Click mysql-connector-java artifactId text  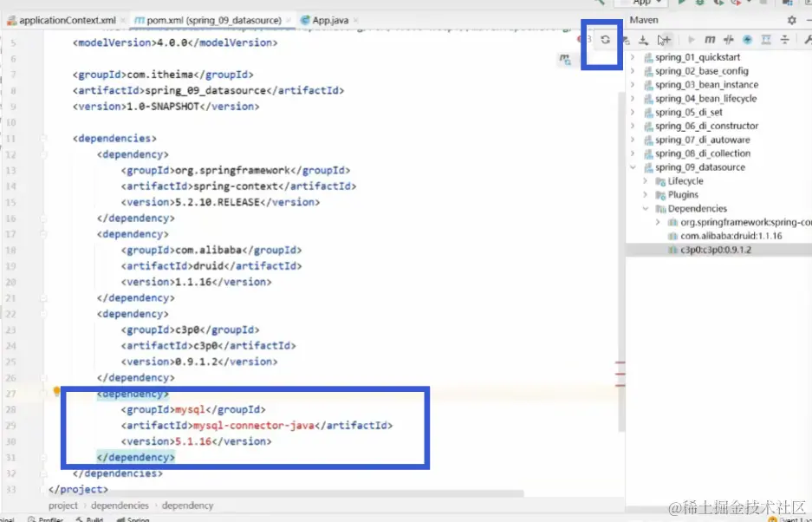(x=254, y=426)
